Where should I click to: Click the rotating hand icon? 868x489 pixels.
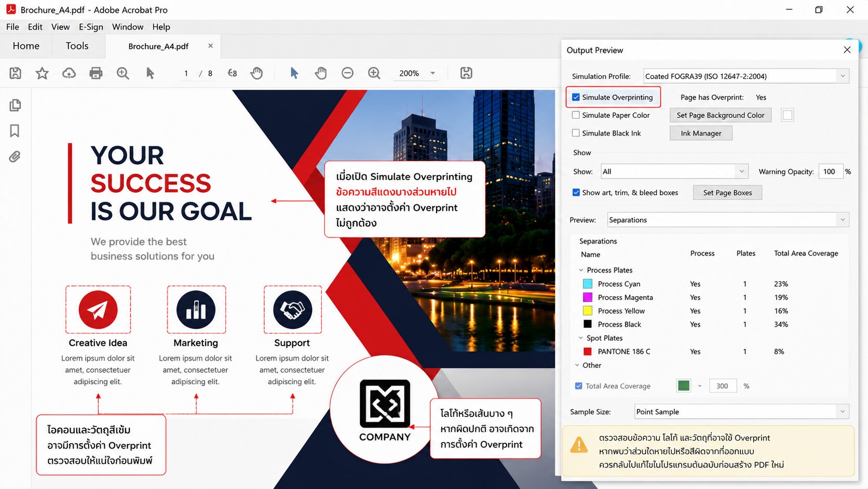pyautogui.click(x=256, y=73)
